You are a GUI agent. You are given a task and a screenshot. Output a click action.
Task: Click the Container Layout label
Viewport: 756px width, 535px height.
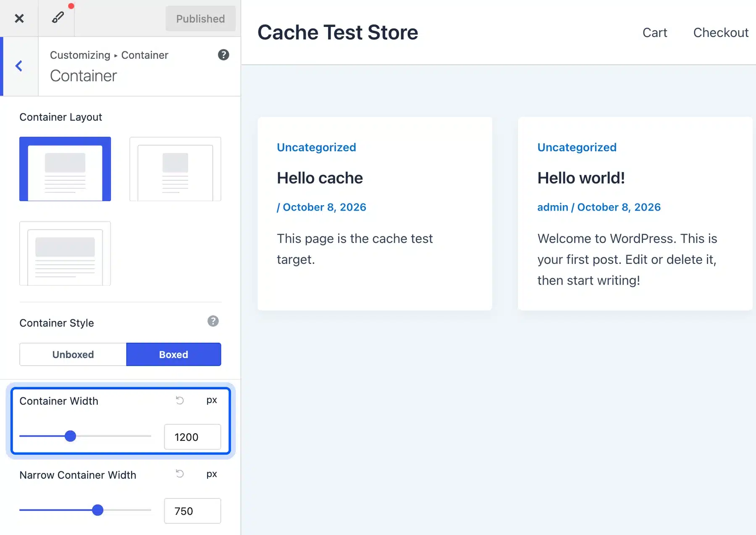60,117
